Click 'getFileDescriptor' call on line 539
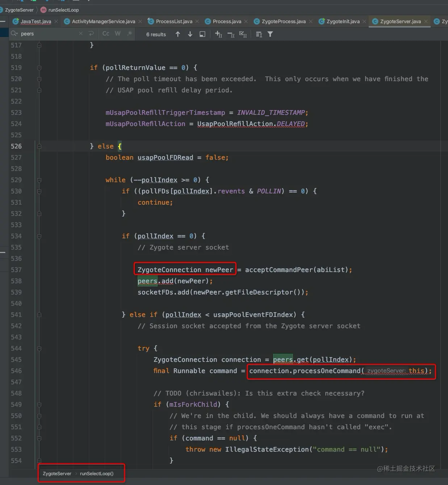The width and height of the screenshot is (448, 485). pyautogui.click(x=259, y=292)
